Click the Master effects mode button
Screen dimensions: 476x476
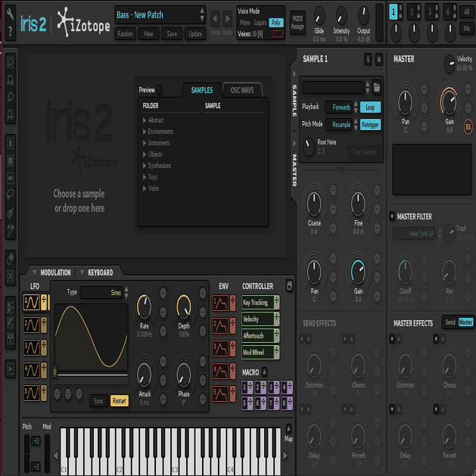point(465,322)
